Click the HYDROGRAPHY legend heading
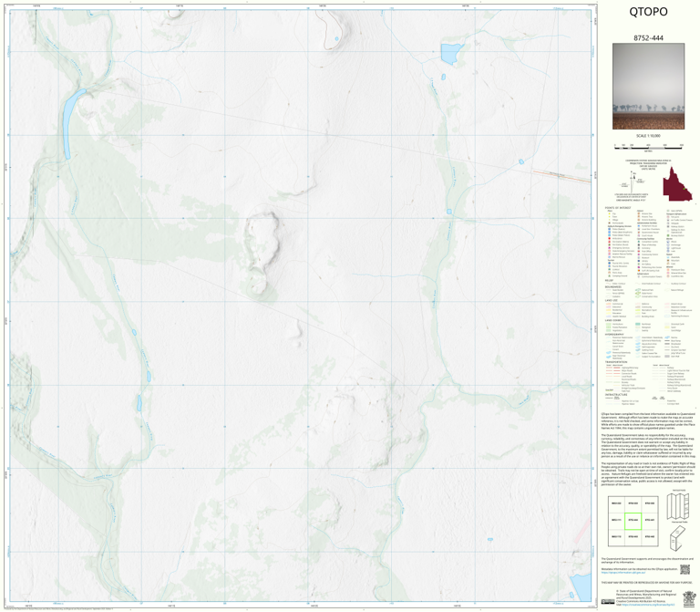 [x=614, y=334]
